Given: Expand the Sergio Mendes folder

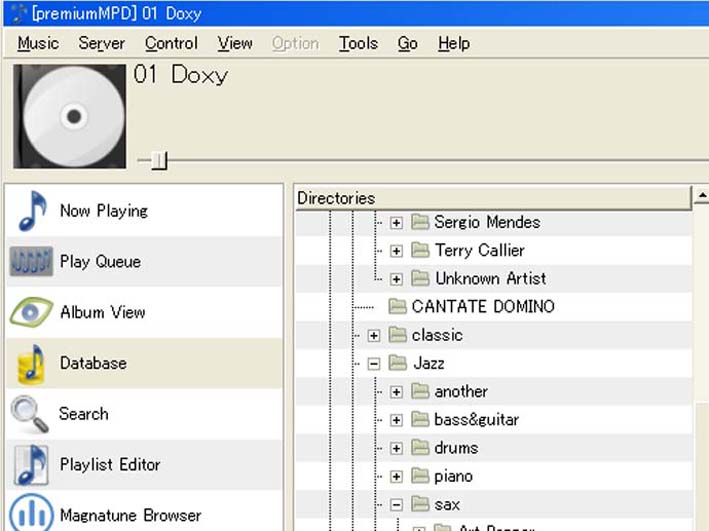Looking at the screenshot, I should coord(396,223).
